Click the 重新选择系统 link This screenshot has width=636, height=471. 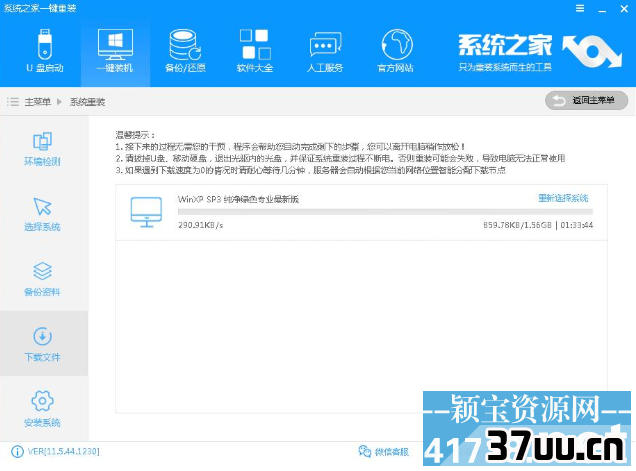pyautogui.click(x=563, y=198)
